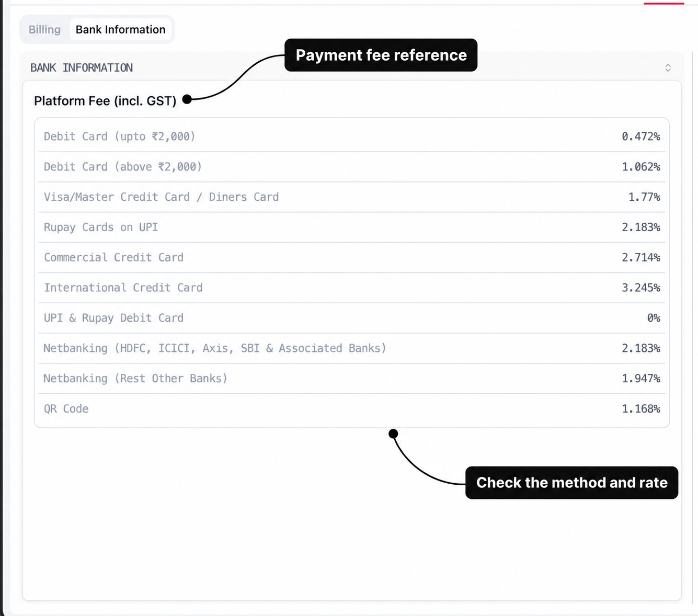Click the 2.714% fee value

point(640,258)
